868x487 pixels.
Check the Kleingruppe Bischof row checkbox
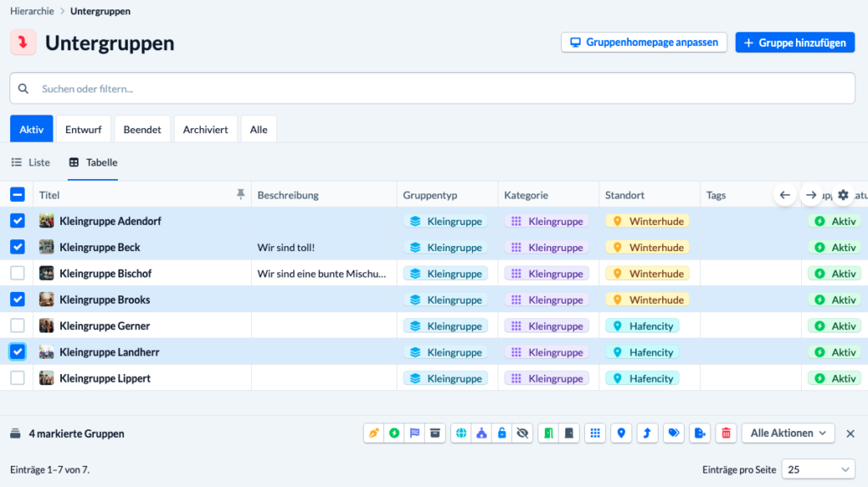click(17, 273)
